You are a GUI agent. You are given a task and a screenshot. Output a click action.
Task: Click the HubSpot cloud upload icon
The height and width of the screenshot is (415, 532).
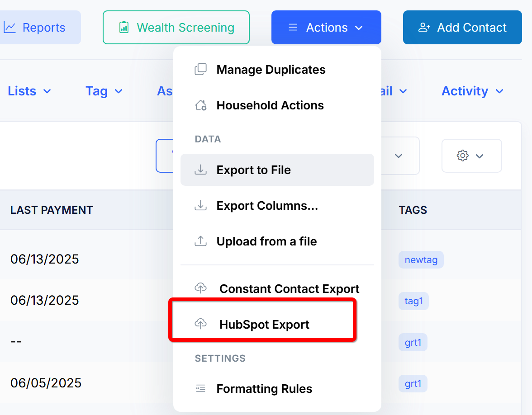pyautogui.click(x=200, y=324)
